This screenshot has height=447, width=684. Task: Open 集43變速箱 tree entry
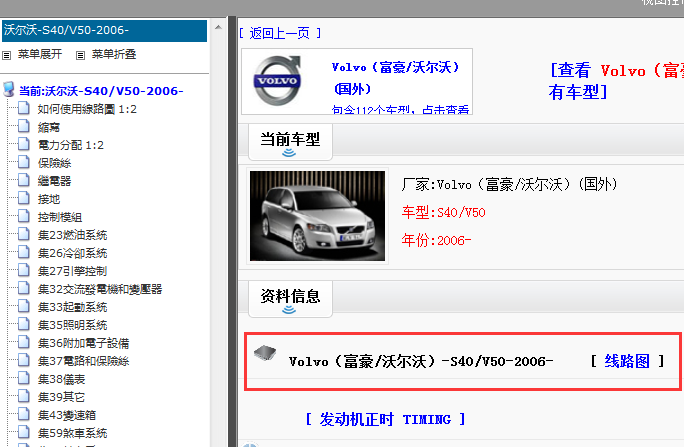tap(67, 415)
